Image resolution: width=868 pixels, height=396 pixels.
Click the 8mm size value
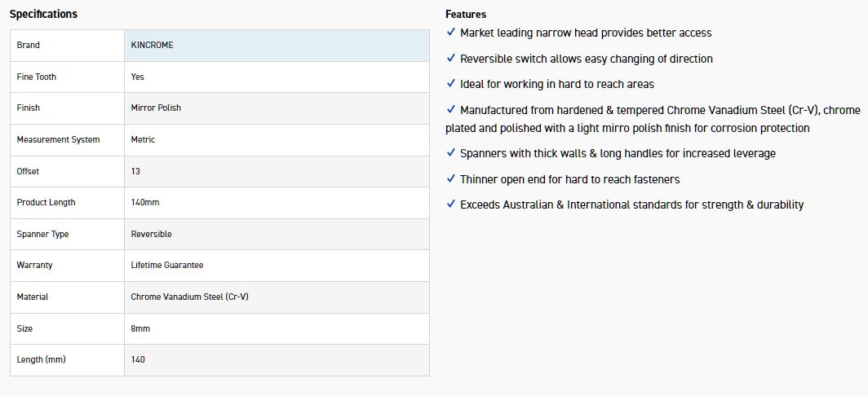pyautogui.click(x=140, y=329)
